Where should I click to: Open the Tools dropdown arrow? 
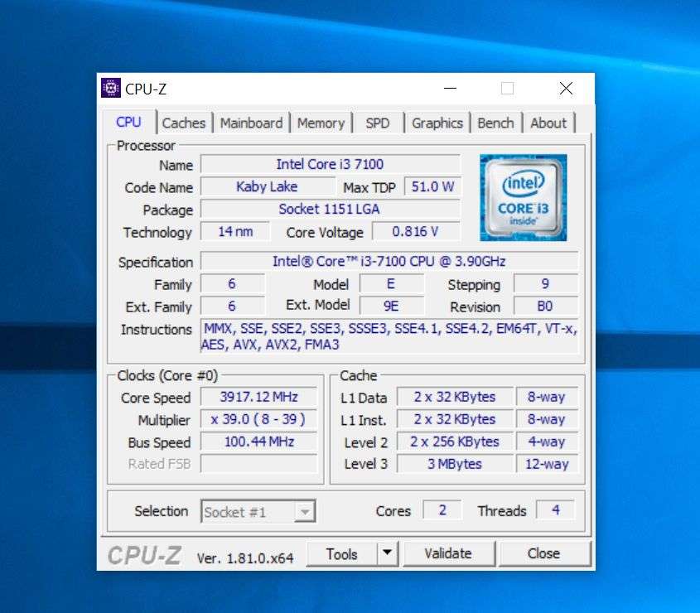pyautogui.click(x=387, y=553)
